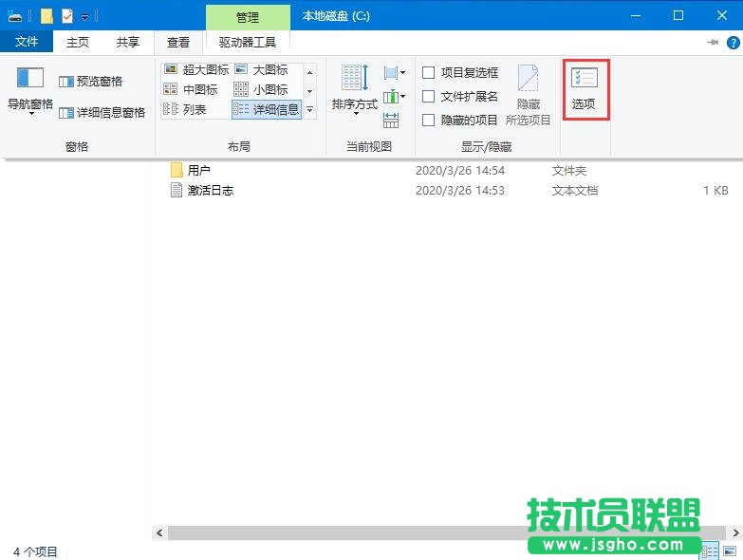
Task: Open the Add columns dropdown
Action: click(x=395, y=97)
